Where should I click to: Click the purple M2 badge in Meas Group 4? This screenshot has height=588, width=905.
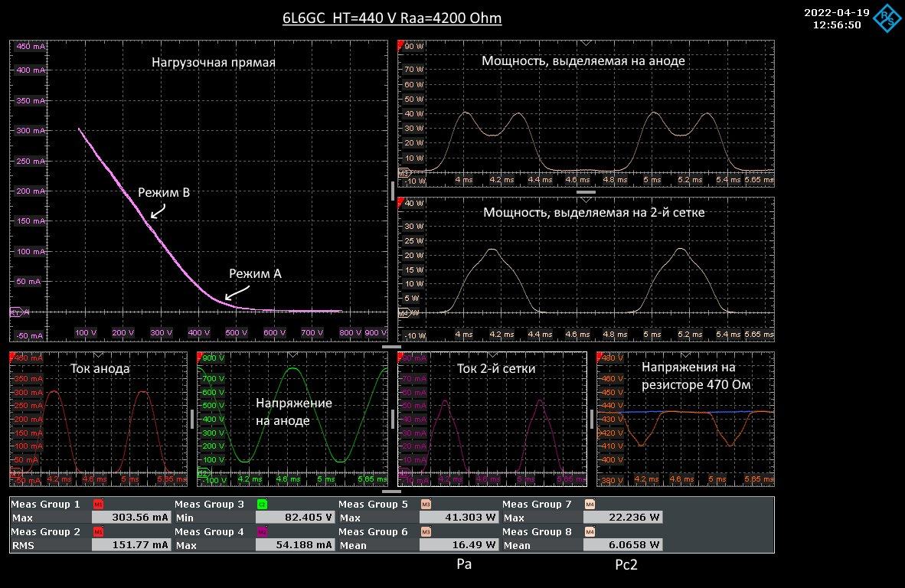[261, 532]
